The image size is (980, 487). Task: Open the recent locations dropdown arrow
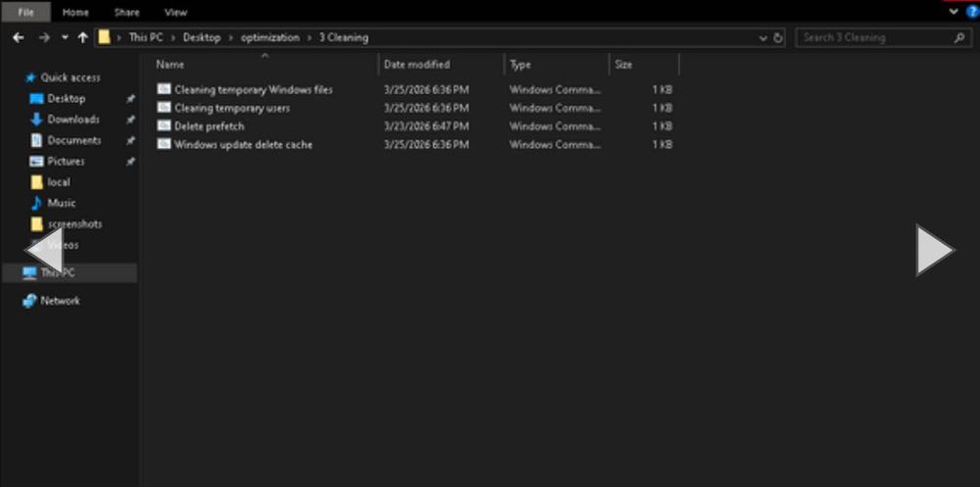coord(65,37)
